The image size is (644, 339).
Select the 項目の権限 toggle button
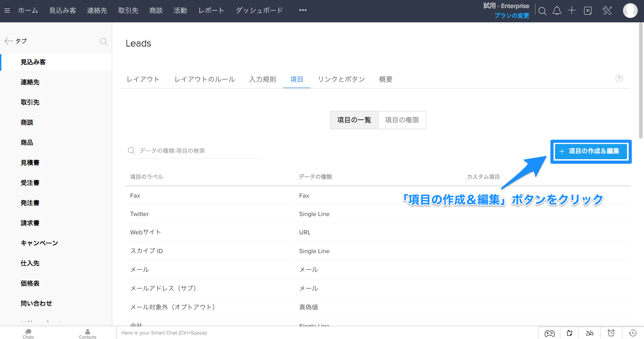402,120
